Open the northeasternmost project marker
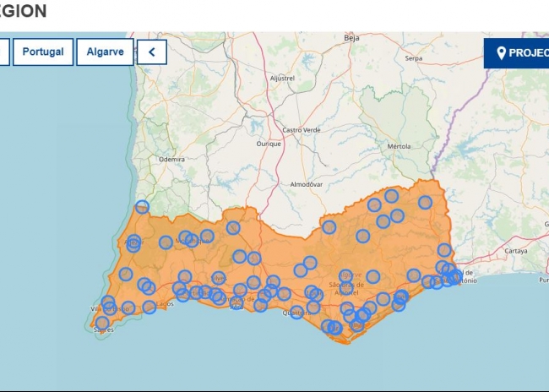The width and height of the screenshot is (549, 392). [x=425, y=203]
